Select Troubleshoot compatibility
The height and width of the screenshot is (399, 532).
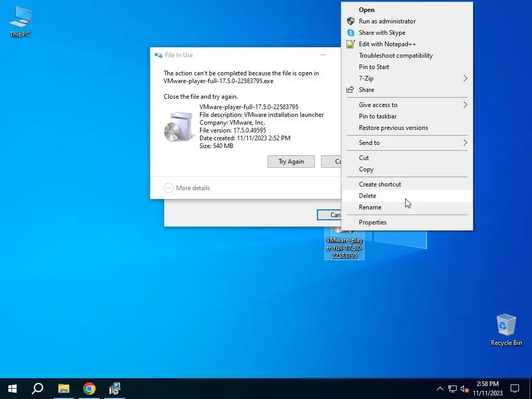click(407, 55)
